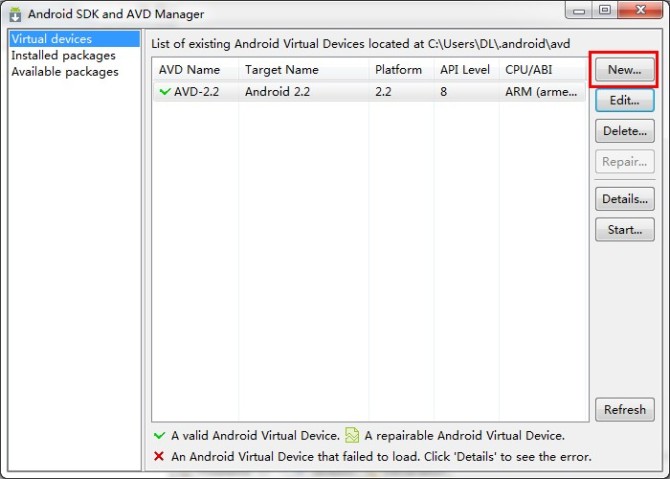
Task: Click the Delete... button
Action: tap(624, 131)
